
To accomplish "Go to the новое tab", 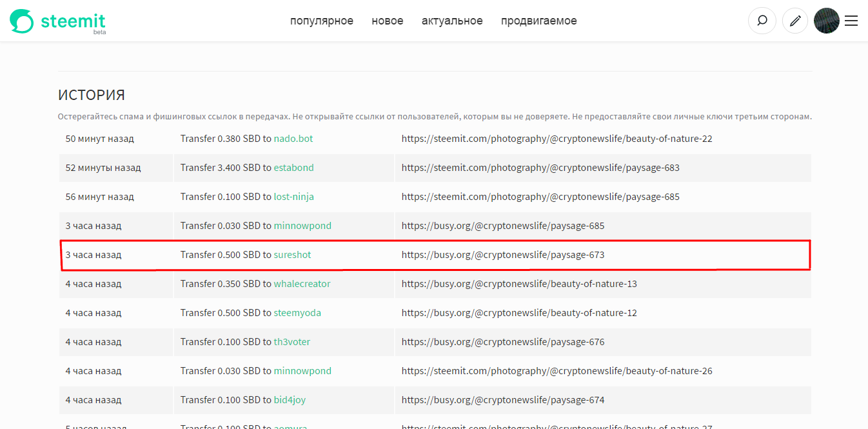I will [x=388, y=21].
